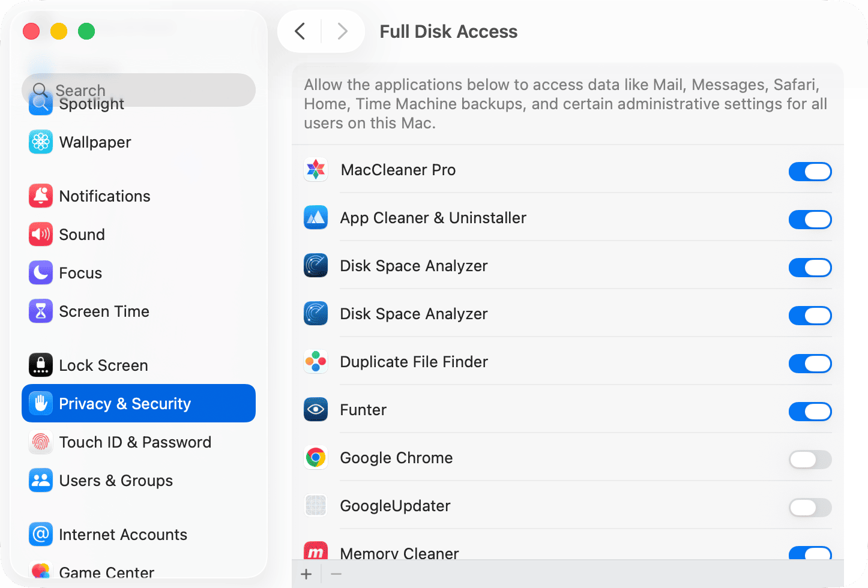Image resolution: width=868 pixels, height=588 pixels.
Task: Go back using the left chevron
Action: tap(300, 31)
